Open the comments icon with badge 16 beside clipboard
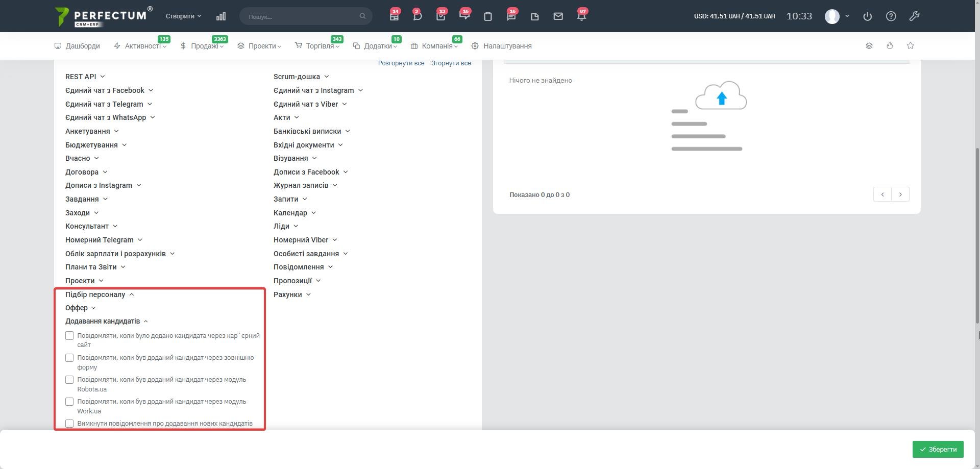Screen dimensions: 980x469 (x=464, y=16)
